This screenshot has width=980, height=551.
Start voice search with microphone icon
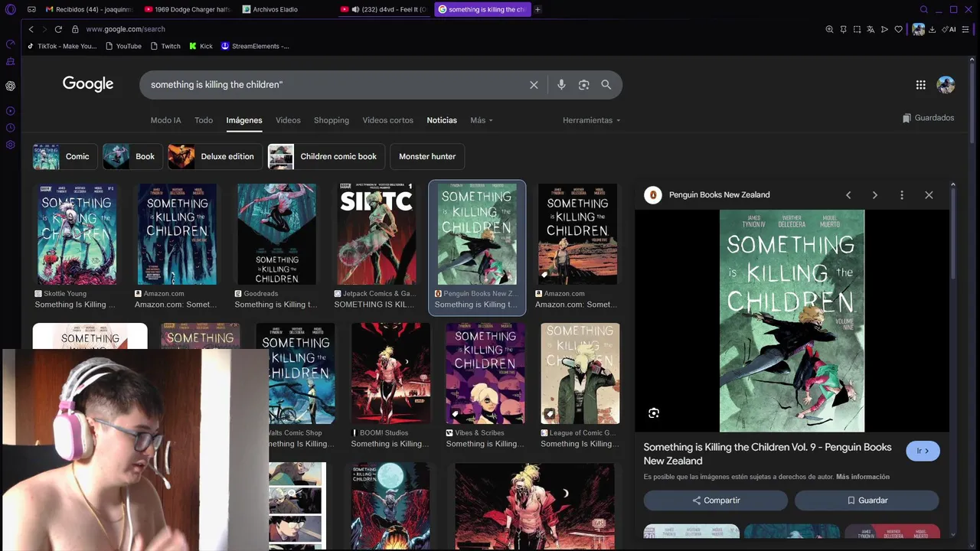click(x=561, y=85)
